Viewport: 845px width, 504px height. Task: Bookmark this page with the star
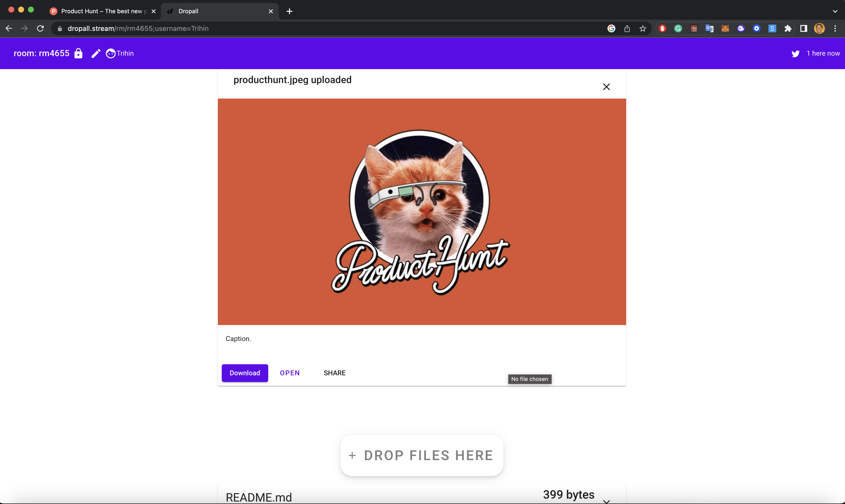642,28
